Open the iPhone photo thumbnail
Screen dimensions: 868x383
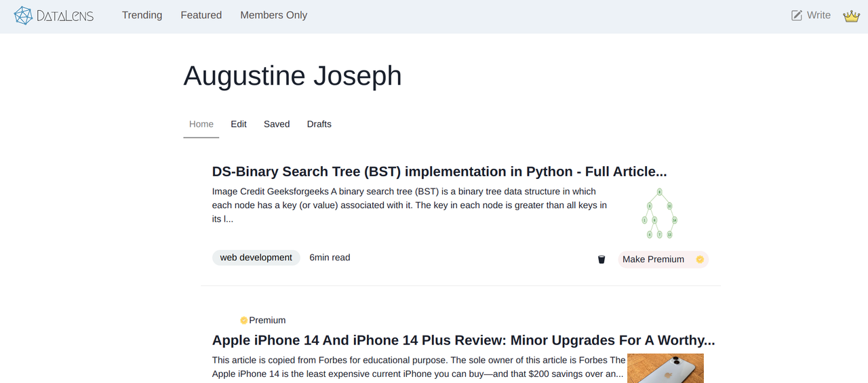pyautogui.click(x=665, y=368)
